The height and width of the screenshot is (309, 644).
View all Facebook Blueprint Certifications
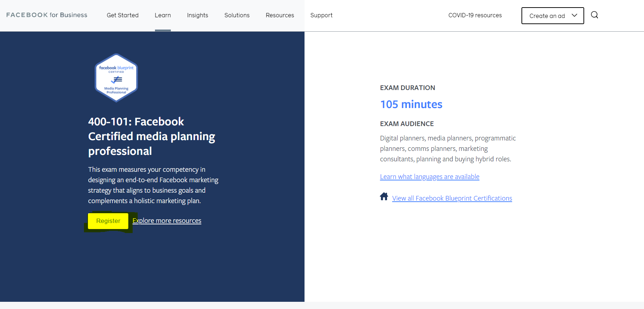coord(452,198)
